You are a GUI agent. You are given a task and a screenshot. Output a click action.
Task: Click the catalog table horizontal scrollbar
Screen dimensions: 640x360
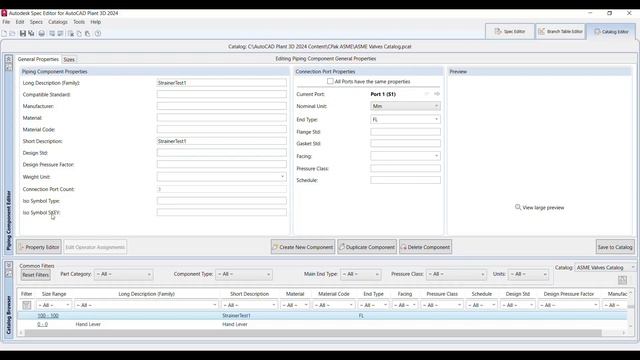(x=313, y=333)
